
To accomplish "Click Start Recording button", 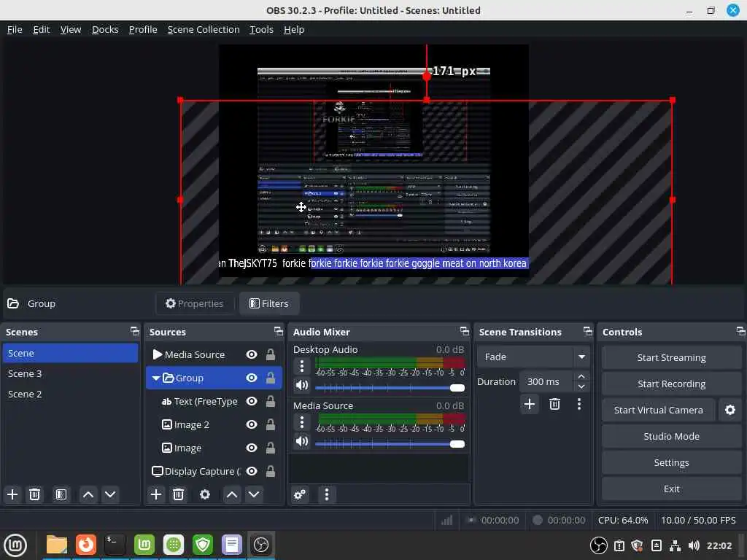I will point(671,384).
